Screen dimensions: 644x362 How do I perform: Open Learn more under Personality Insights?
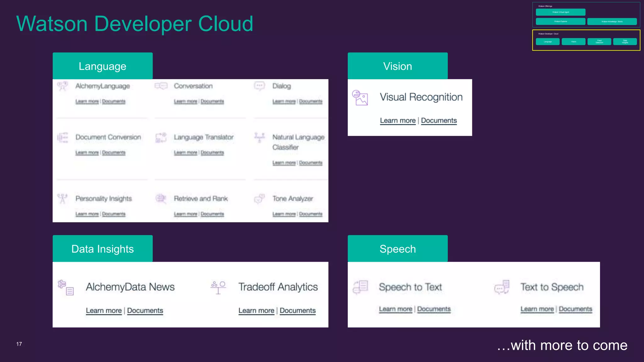point(87,214)
